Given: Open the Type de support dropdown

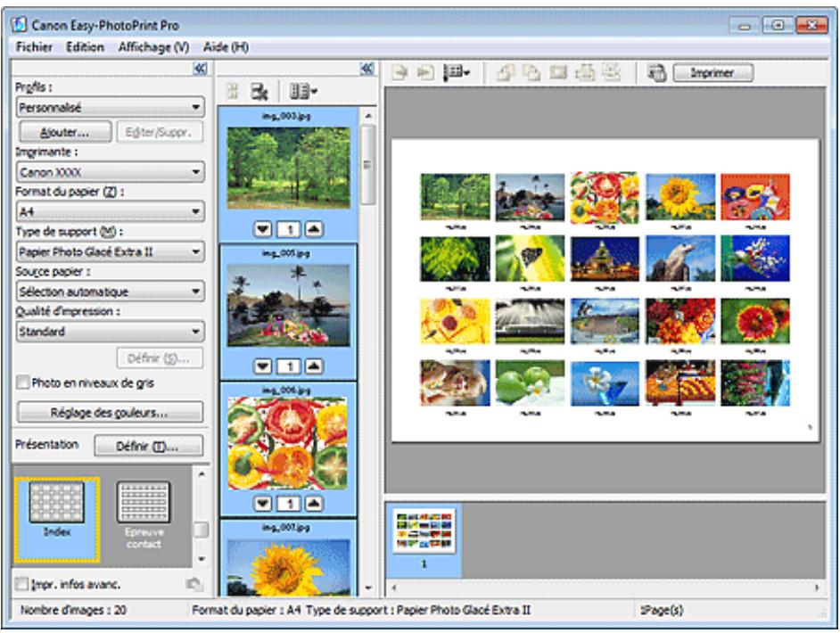Looking at the screenshot, I should pyautogui.click(x=111, y=251).
